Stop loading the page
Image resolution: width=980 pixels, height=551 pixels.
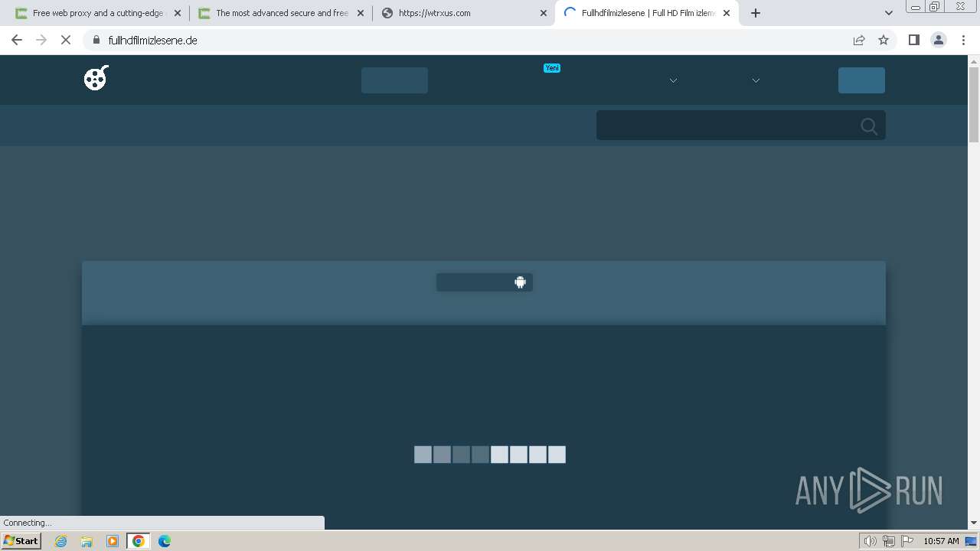[66, 40]
